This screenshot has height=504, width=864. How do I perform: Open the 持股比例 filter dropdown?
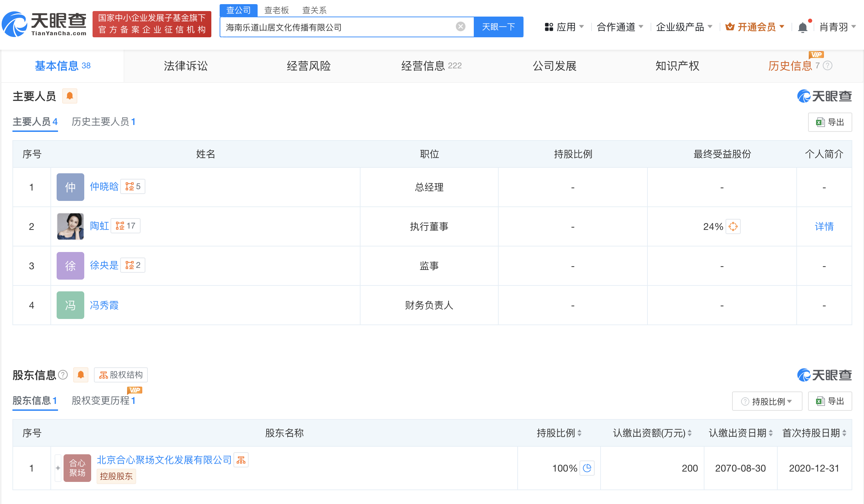(x=767, y=401)
